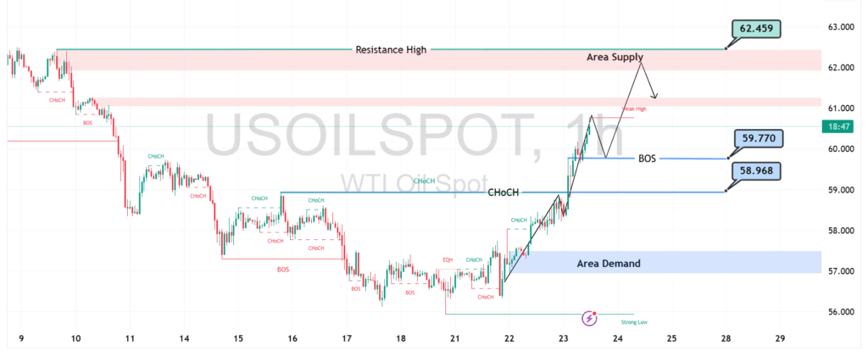Screen dimensions: 868x357
Task: Select the Area Supply zone label
Action: tap(620, 57)
